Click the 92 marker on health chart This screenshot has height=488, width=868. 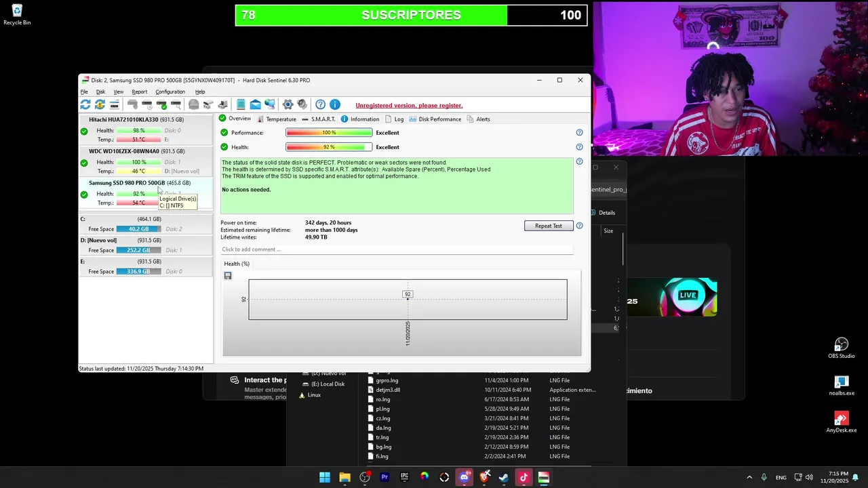(x=408, y=294)
